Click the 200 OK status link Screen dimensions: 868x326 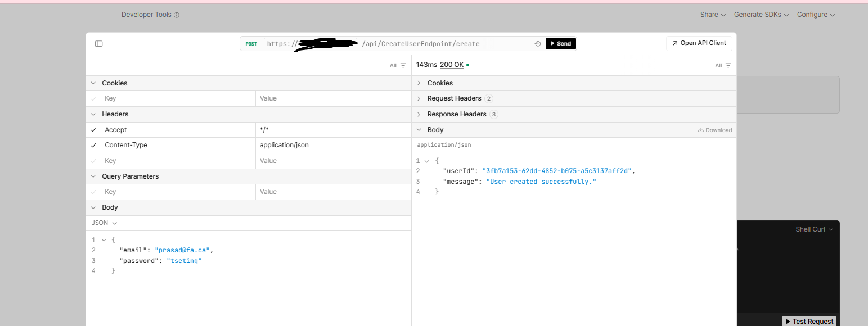pos(452,65)
